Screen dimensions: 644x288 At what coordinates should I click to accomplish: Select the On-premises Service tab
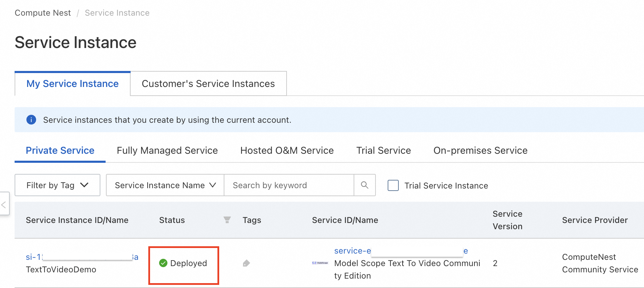tap(480, 150)
